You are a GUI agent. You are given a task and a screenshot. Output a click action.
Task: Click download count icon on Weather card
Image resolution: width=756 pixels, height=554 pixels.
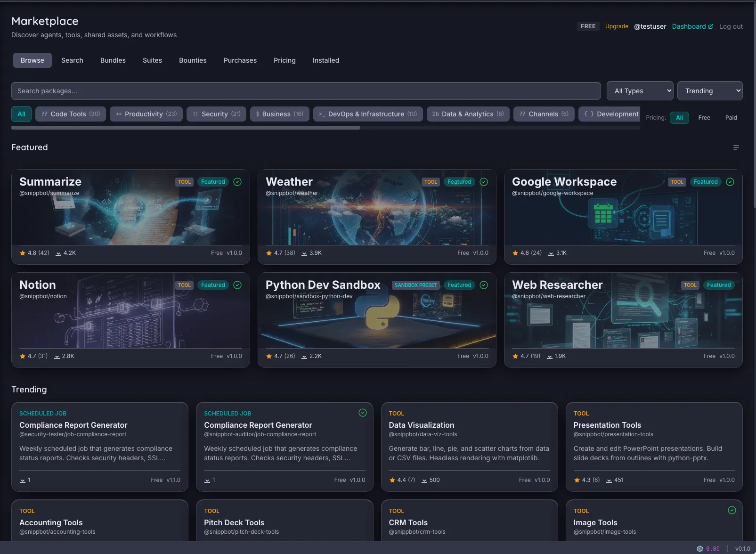pos(304,253)
